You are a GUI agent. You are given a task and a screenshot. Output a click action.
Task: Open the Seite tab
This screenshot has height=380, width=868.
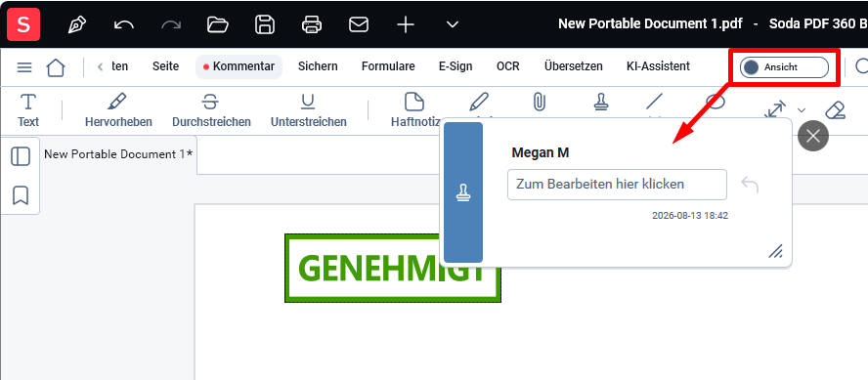click(165, 66)
